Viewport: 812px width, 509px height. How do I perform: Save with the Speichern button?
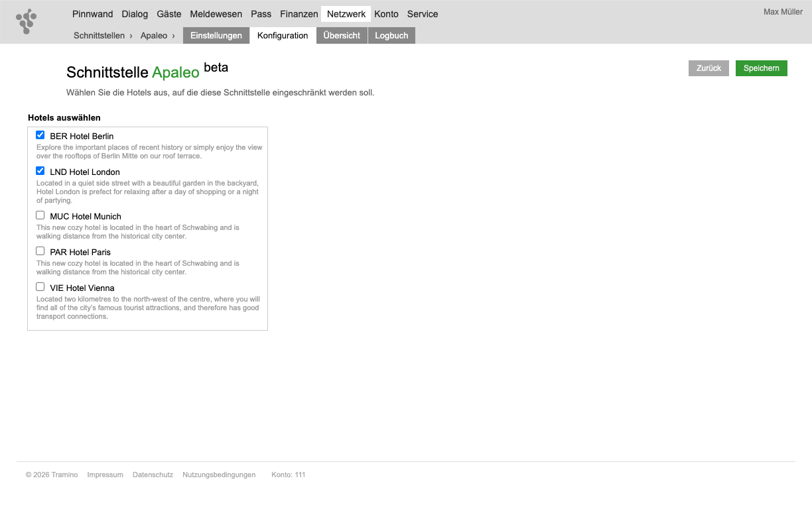[x=762, y=68]
